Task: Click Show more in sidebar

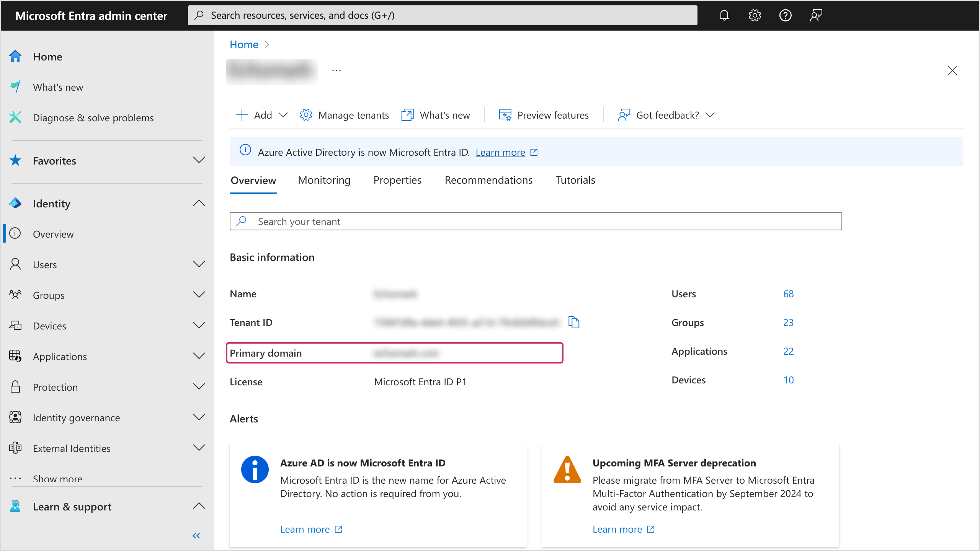Action: click(57, 479)
